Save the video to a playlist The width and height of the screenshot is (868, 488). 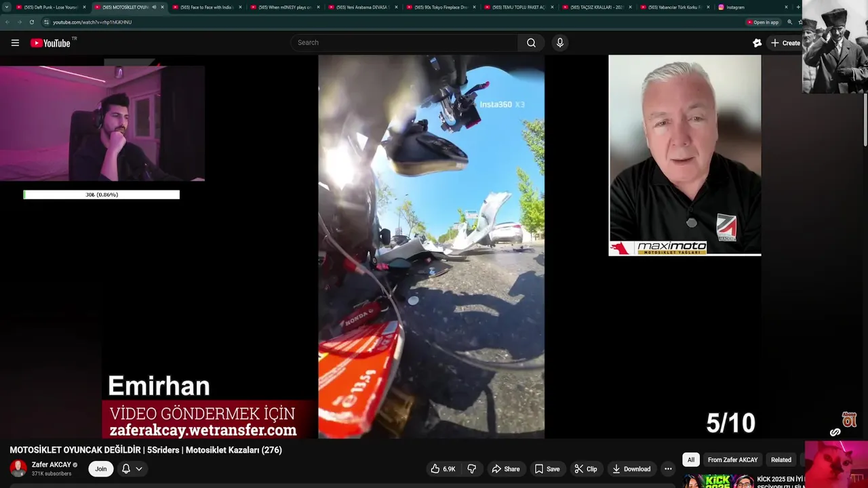click(547, 469)
